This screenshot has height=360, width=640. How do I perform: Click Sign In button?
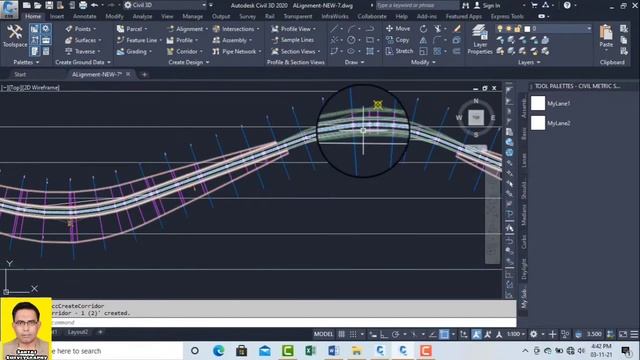point(487,5)
